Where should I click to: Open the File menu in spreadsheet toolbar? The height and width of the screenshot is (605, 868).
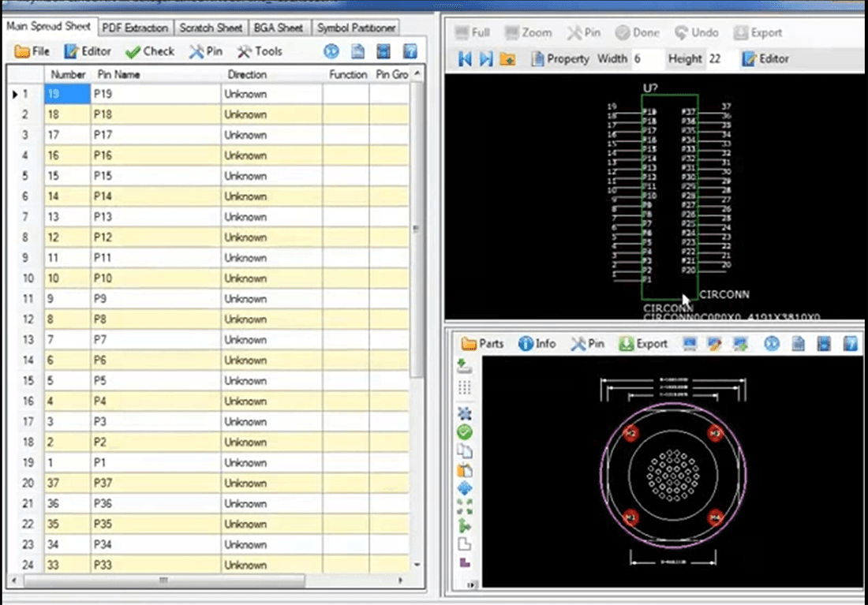point(32,51)
